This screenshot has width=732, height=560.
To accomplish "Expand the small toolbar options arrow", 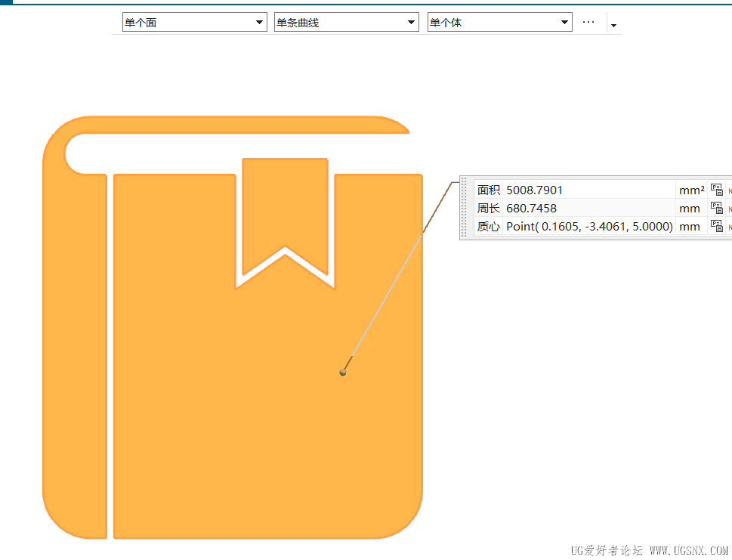I will (x=614, y=25).
